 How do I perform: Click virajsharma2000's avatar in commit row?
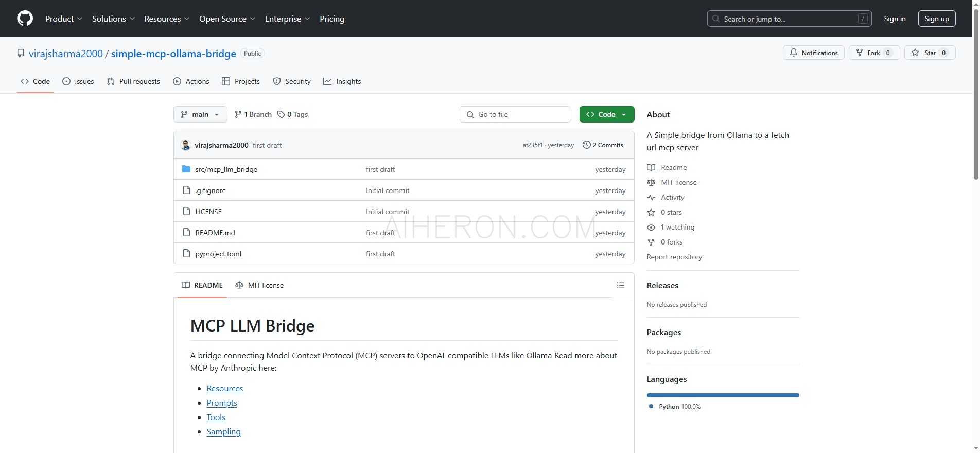pyautogui.click(x=186, y=145)
